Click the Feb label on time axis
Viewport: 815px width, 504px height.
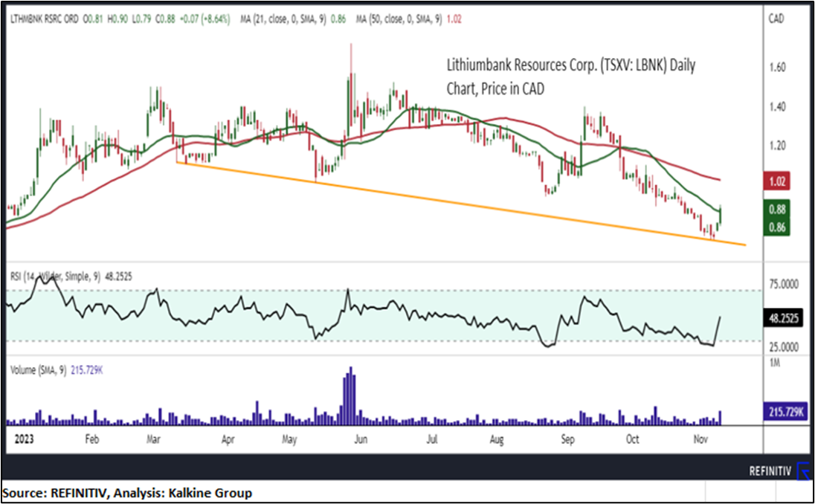[91, 439]
